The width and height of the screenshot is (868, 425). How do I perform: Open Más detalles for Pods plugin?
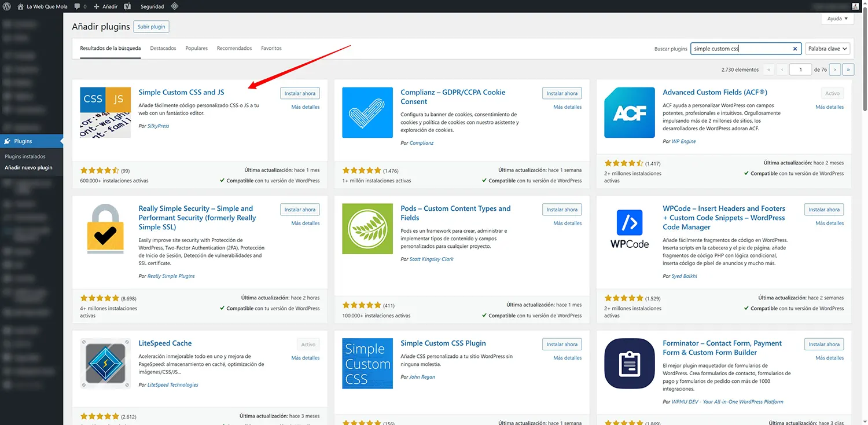pyautogui.click(x=567, y=223)
